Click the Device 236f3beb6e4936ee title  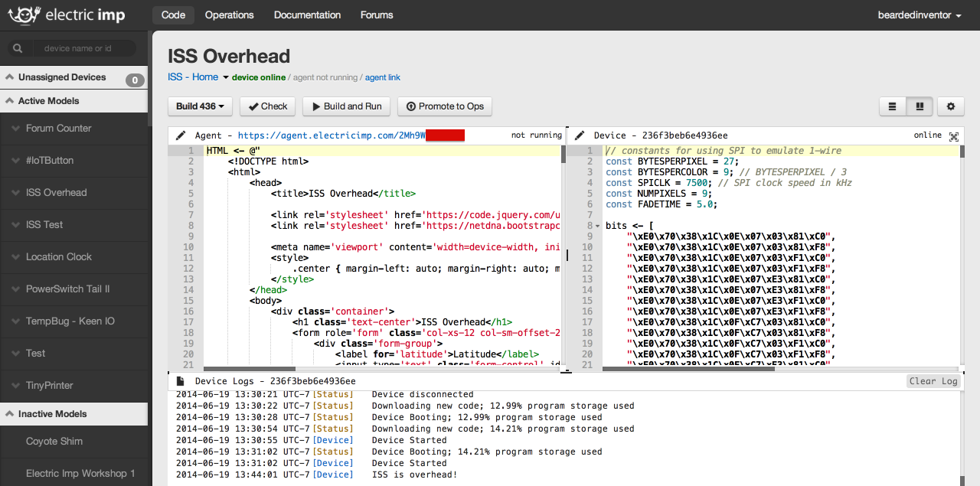pyautogui.click(x=660, y=135)
